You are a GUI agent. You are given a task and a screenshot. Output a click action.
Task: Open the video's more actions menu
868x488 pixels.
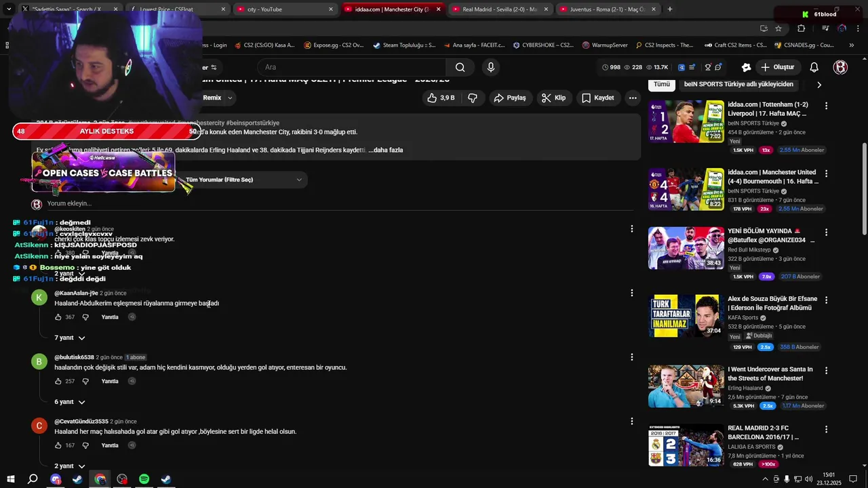(x=633, y=98)
